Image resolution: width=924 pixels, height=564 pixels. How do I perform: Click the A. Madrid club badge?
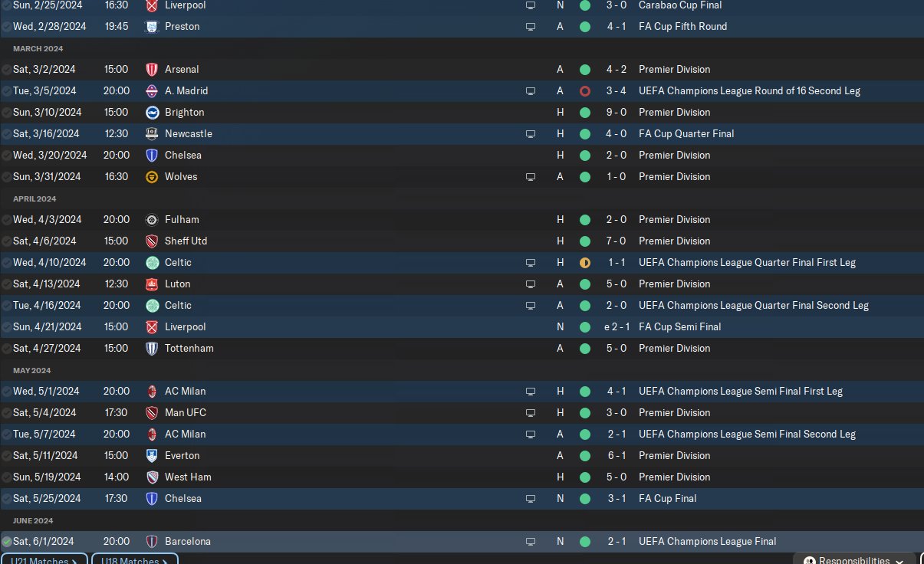(x=152, y=90)
